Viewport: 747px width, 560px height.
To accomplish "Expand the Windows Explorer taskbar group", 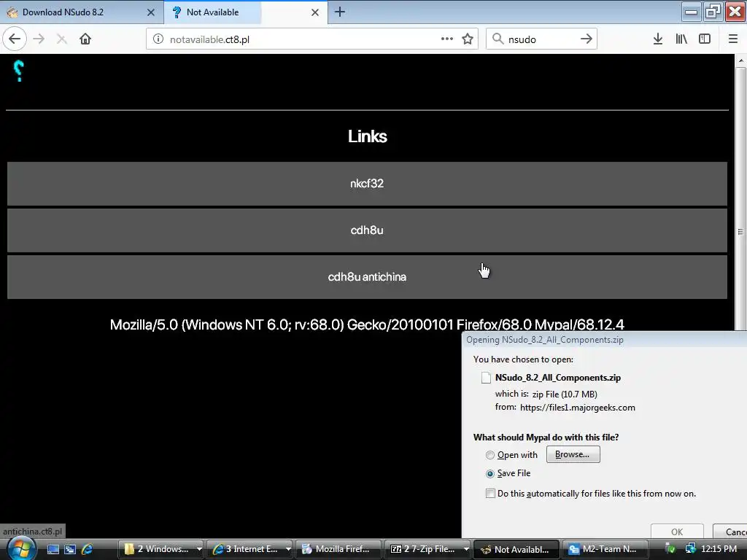I will (x=199, y=549).
